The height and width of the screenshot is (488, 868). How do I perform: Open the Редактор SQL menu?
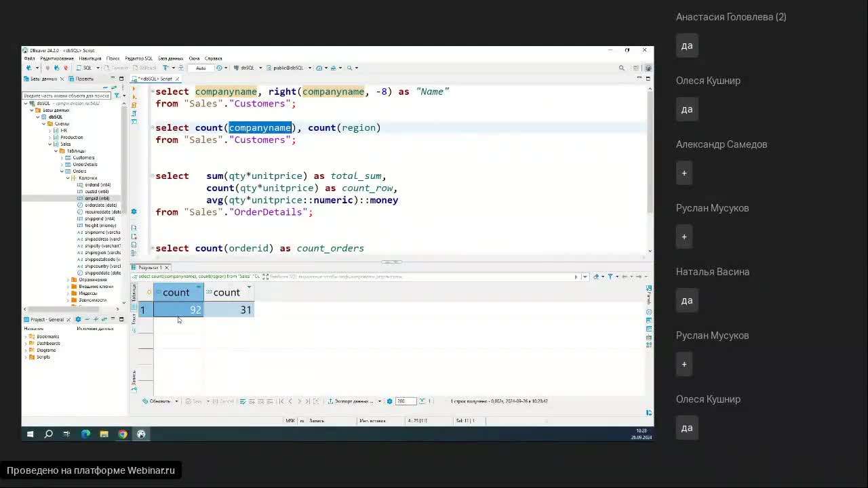(x=139, y=58)
